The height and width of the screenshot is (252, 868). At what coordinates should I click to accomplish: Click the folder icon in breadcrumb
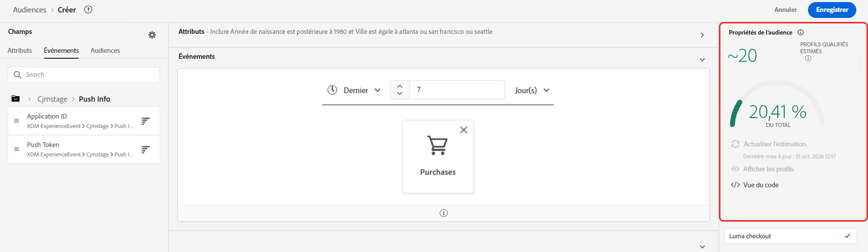pos(15,99)
